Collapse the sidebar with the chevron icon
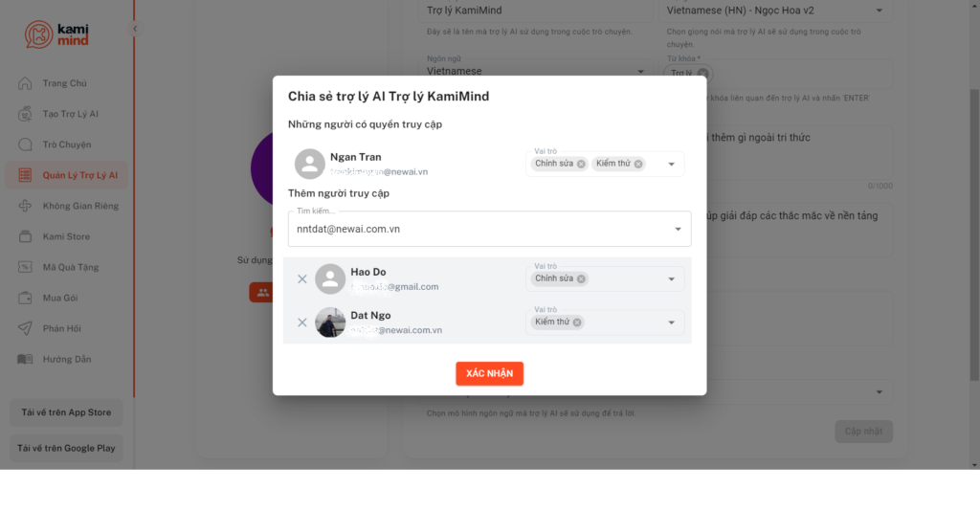 [x=135, y=29]
